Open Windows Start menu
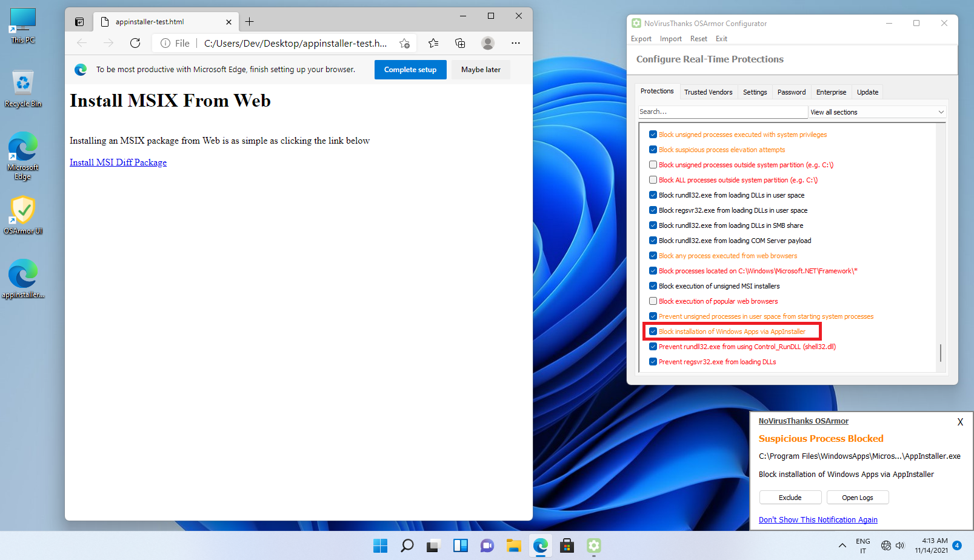 click(381, 546)
